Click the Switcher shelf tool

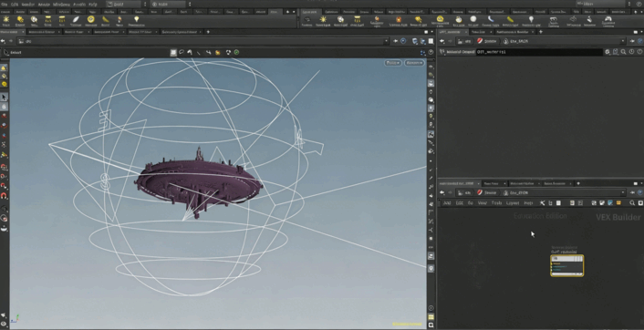click(590, 21)
